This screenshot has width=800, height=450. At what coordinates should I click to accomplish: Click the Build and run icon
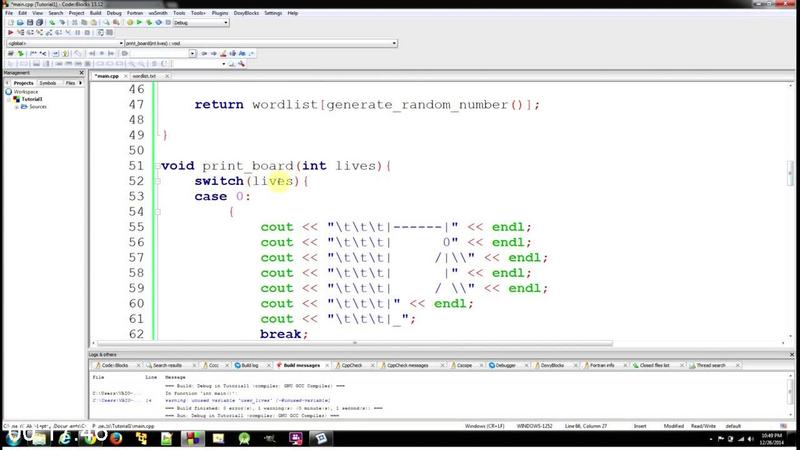click(149, 22)
